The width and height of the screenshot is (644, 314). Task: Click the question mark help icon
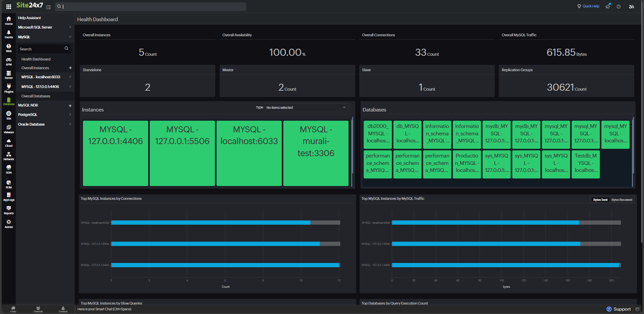(619, 7)
